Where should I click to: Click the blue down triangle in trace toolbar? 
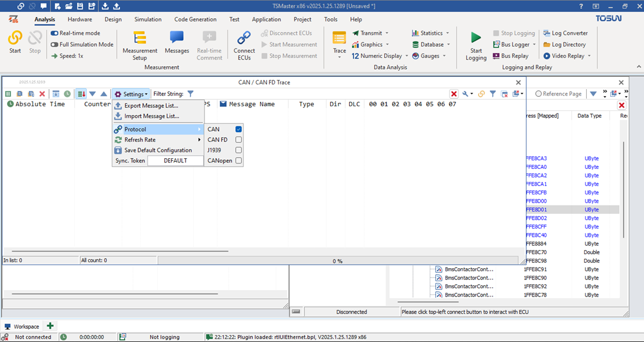(x=92, y=94)
